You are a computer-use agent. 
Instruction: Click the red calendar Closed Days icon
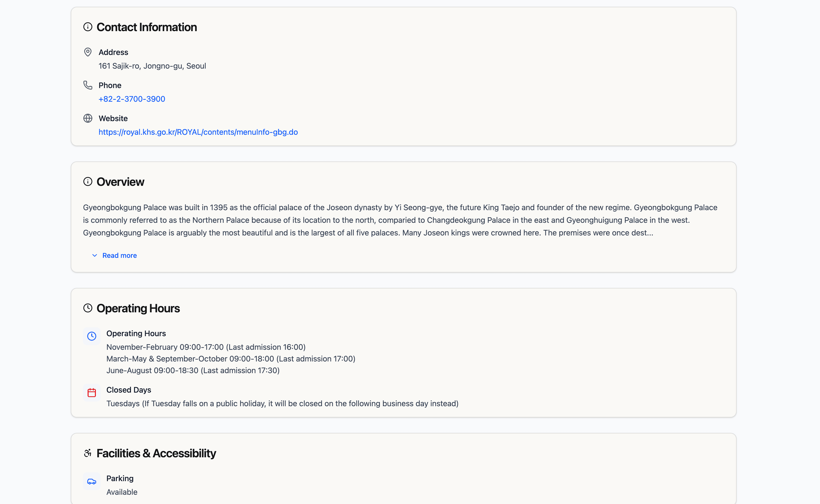[92, 393]
